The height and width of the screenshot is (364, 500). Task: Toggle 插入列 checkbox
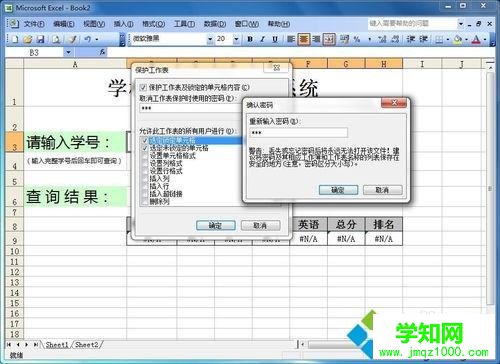click(x=145, y=178)
